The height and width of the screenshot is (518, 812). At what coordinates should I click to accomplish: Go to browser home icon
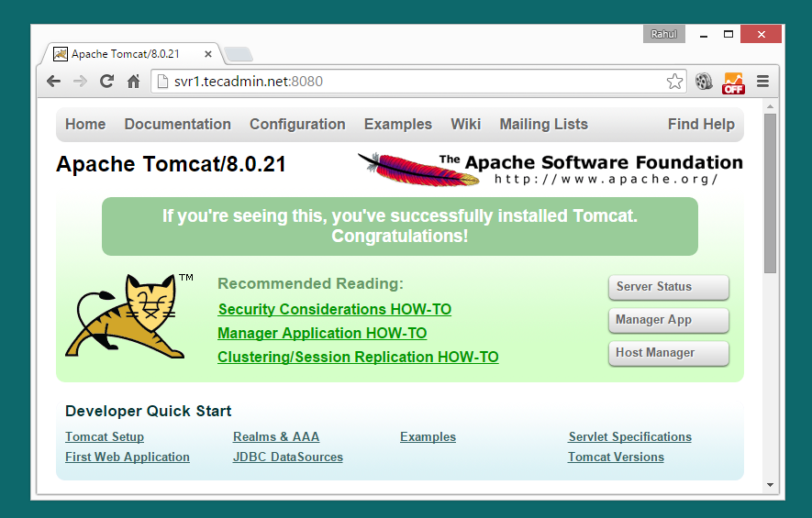click(133, 82)
